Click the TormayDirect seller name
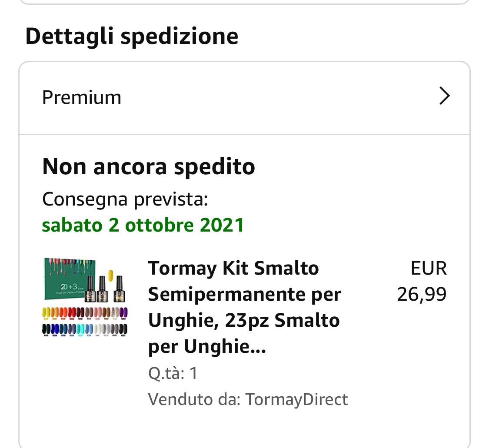The height and width of the screenshot is (448, 489). click(297, 399)
